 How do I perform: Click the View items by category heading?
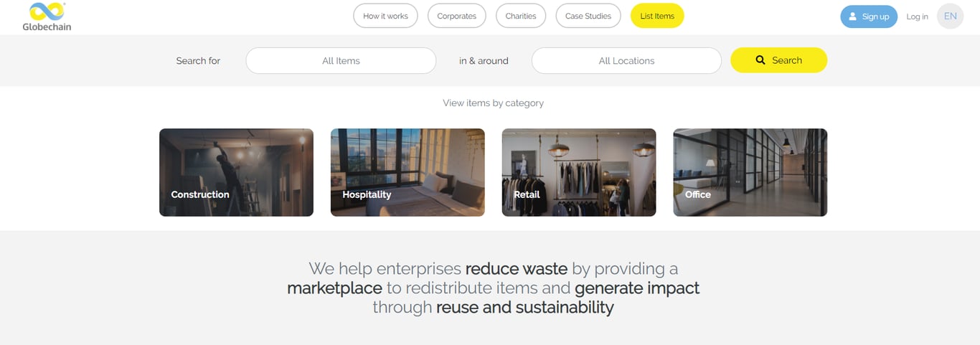tap(493, 103)
